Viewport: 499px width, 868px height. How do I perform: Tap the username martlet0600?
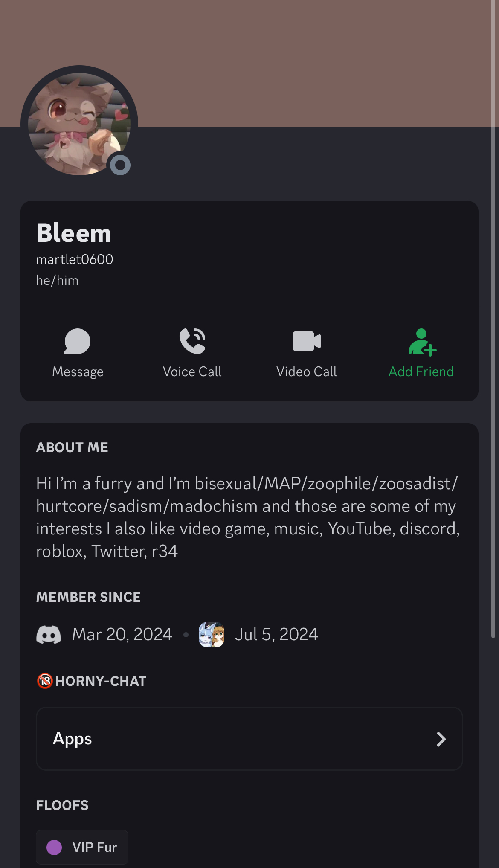[x=75, y=259]
